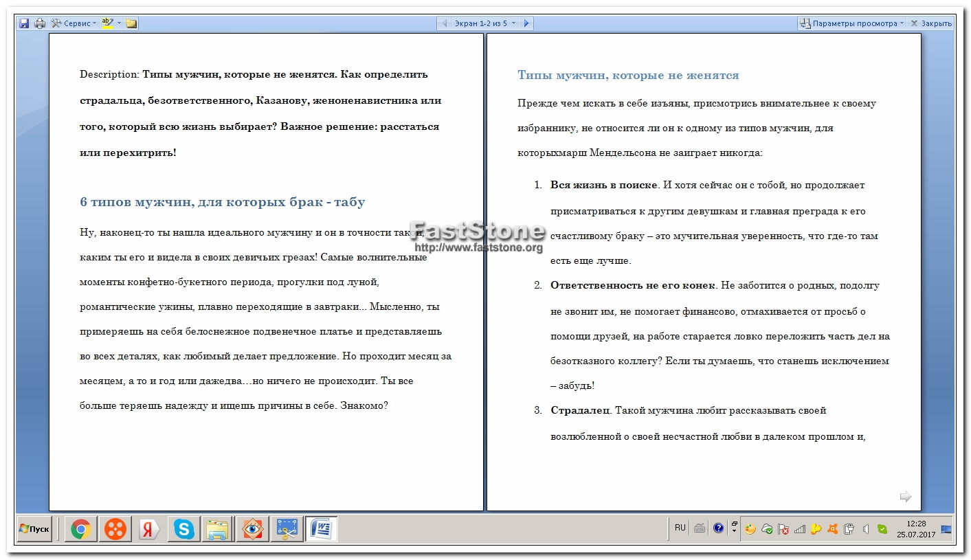Click the line 'или перехитрить!'
The height and width of the screenshot is (560, 971).
pyautogui.click(x=128, y=153)
